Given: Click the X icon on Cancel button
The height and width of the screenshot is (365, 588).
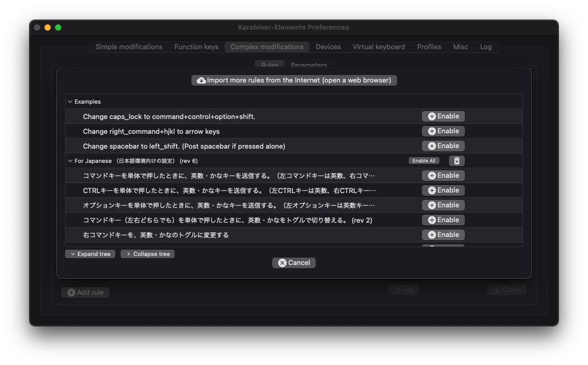Looking at the screenshot, I should click(282, 263).
